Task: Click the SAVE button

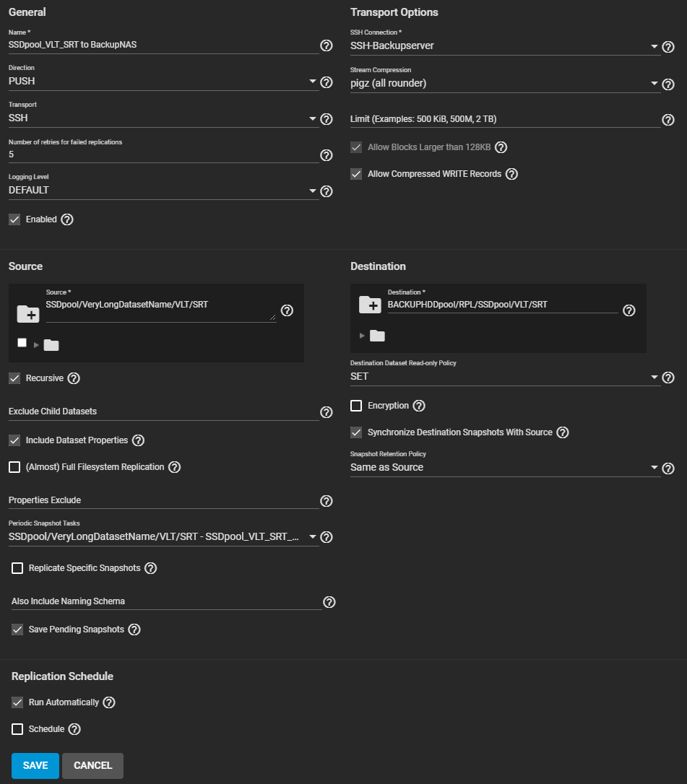Action: tap(35, 766)
